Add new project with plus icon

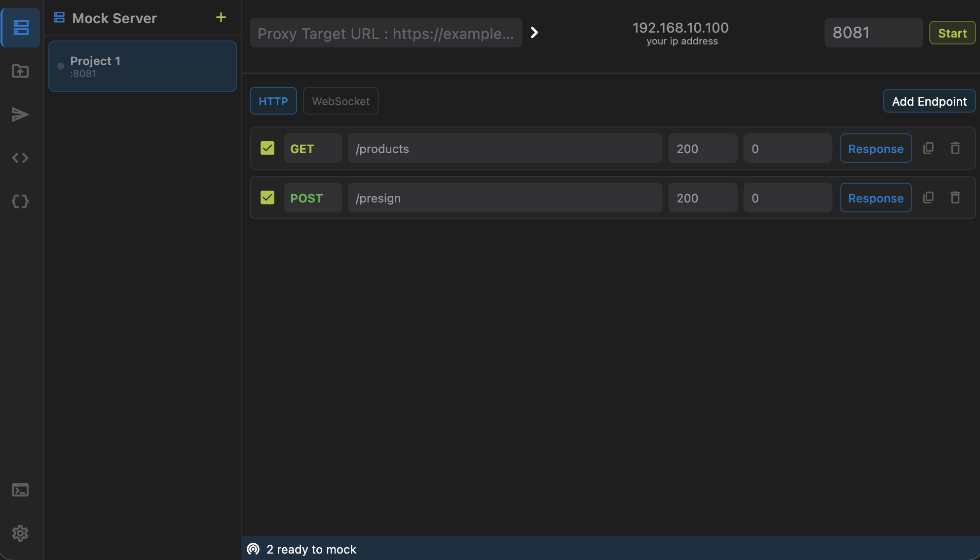tap(221, 18)
